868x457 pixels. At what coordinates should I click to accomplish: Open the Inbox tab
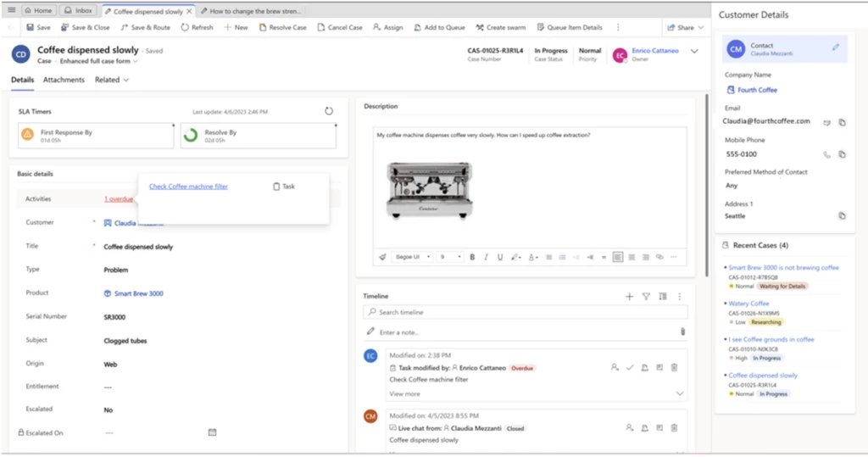click(x=79, y=11)
